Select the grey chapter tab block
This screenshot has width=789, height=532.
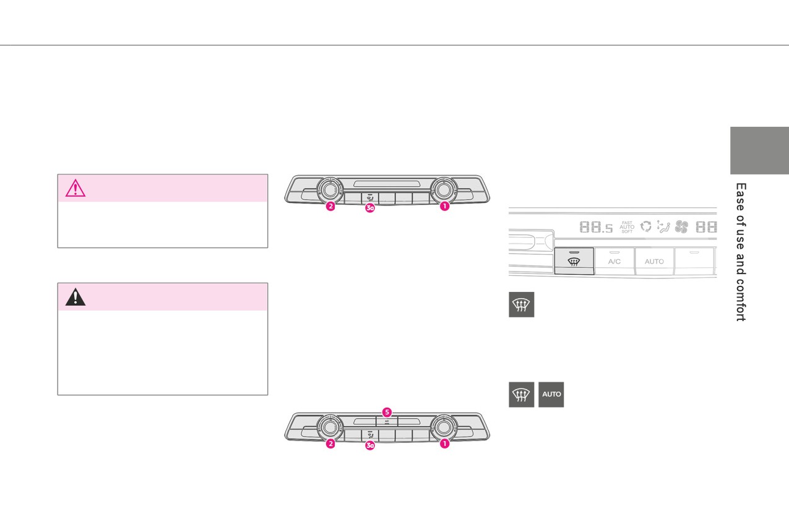pos(759,150)
